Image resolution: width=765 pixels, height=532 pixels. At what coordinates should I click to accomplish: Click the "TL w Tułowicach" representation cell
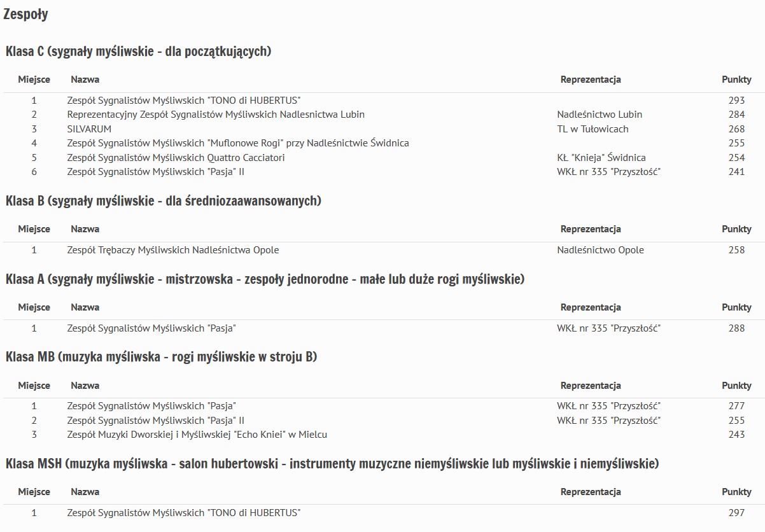pos(593,129)
